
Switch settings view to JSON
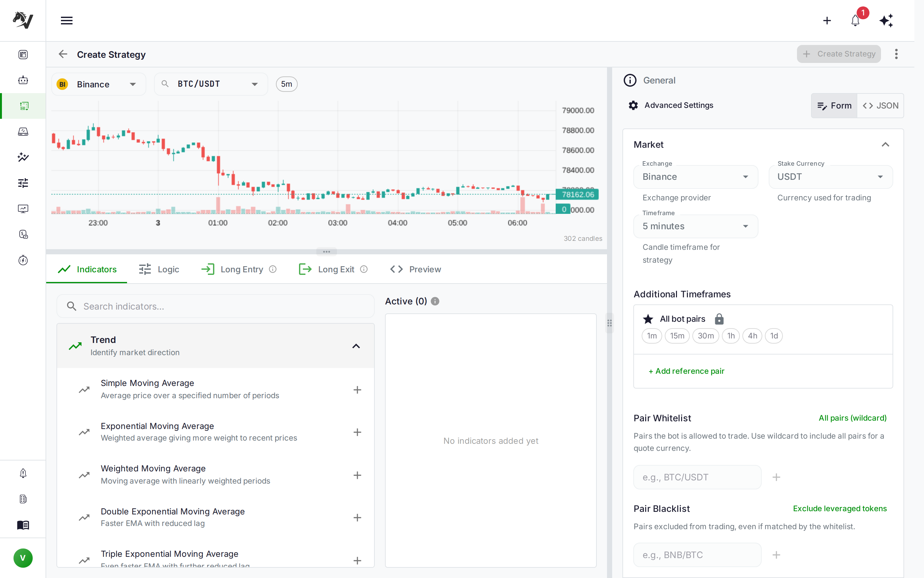[880, 106]
